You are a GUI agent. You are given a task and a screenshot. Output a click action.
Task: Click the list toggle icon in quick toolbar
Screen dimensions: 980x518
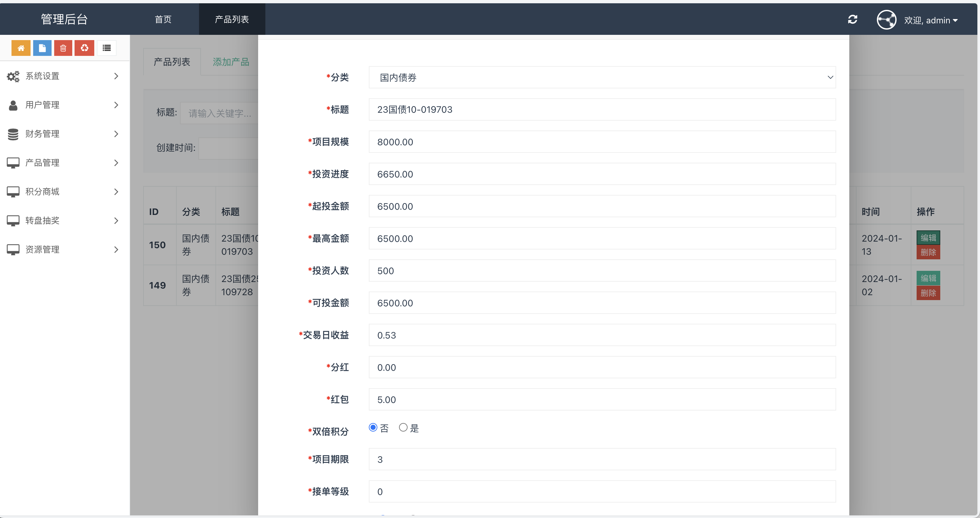pos(106,48)
